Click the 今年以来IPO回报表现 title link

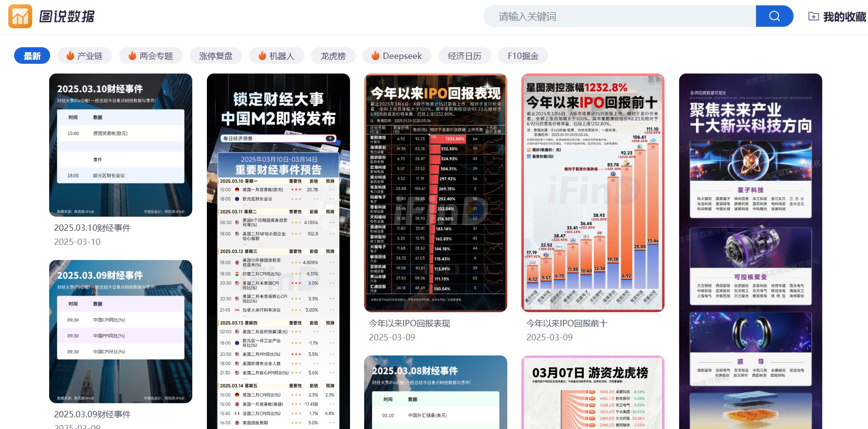point(409,323)
